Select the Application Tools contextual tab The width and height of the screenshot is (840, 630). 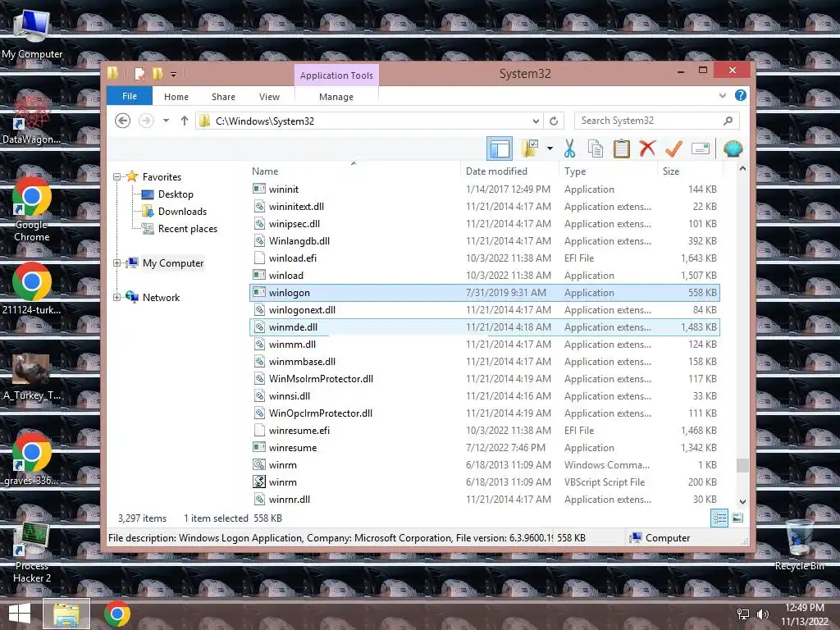pos(336,75)
